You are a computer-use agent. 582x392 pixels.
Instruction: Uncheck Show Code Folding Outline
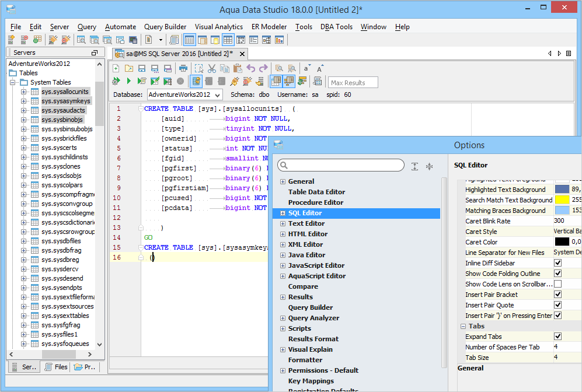click(x=557, y=274)
